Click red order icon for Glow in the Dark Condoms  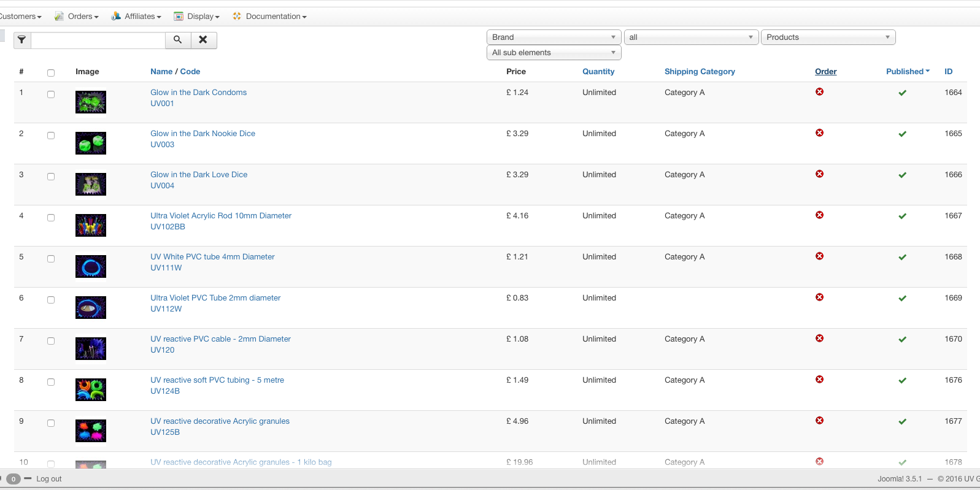tap(819, 92)
